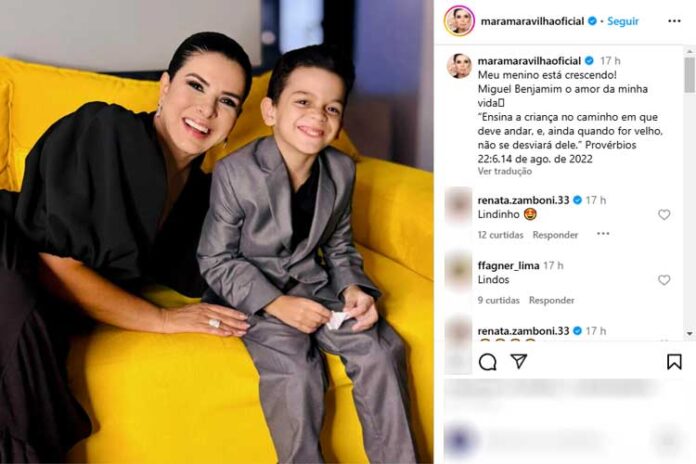Click the share paper plane icon
The width and height of the screenshot is (696, 464).
[x=518, y=361]
